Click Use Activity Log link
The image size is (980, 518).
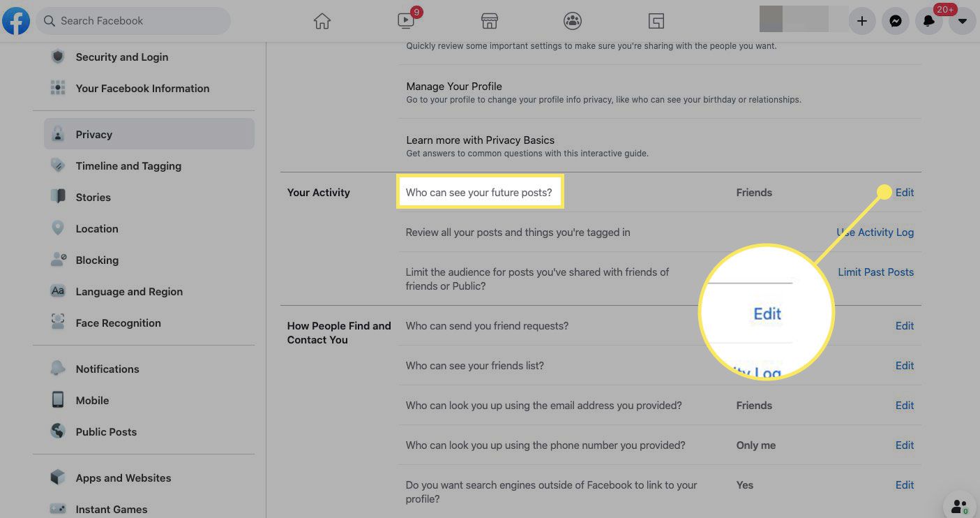coord(875,232)
